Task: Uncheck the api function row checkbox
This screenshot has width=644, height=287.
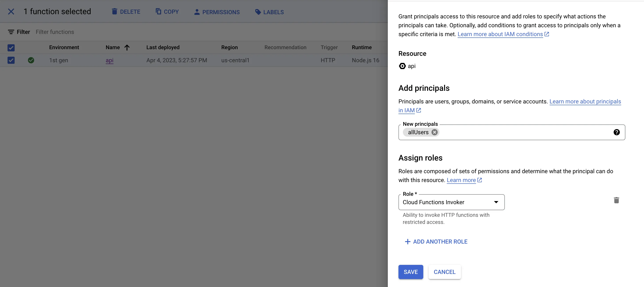Action: pos(11,60)
